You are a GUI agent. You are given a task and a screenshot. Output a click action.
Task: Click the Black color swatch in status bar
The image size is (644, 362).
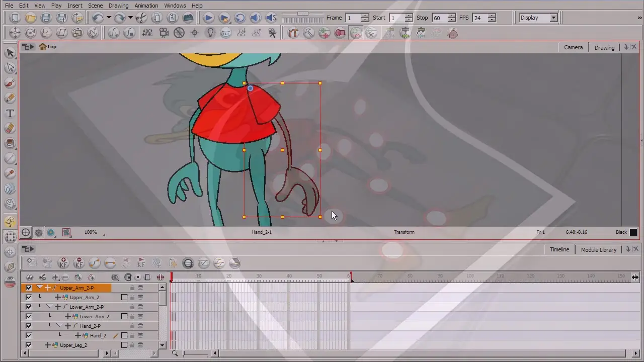click(633, 232)
